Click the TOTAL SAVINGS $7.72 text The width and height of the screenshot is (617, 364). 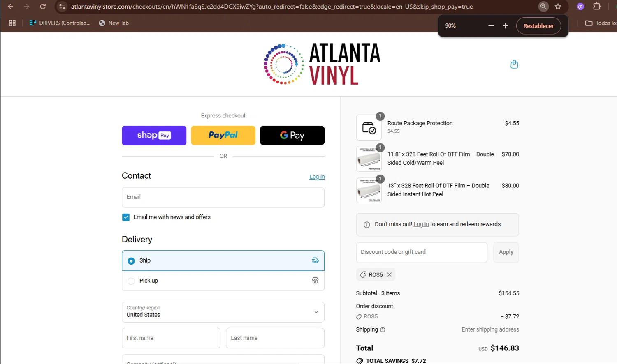(396, 361)
